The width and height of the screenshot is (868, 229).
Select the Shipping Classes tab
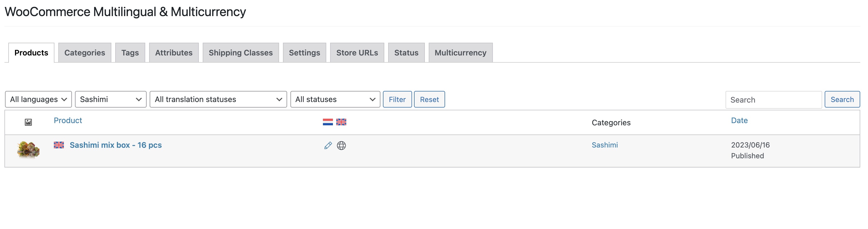[x=240, y=53]
